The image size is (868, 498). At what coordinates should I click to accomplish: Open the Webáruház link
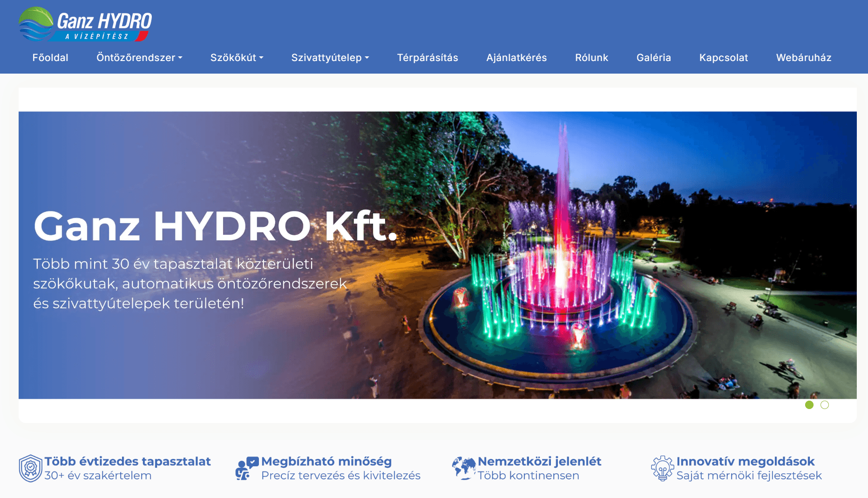coord(804,58)
